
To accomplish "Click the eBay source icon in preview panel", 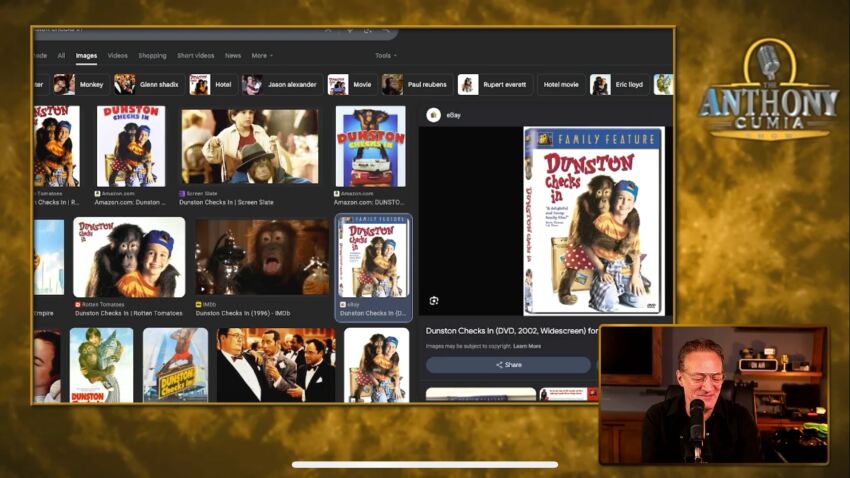I will pyautogui.click(x=433, y=115).
